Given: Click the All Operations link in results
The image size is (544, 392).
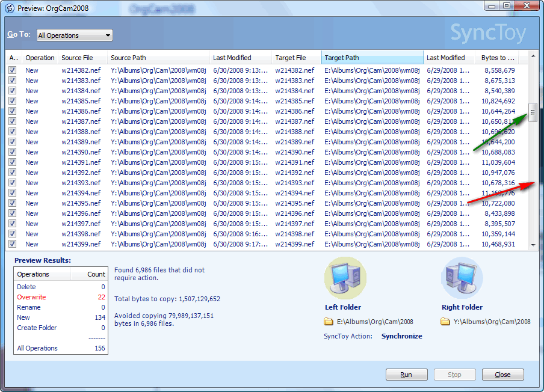Looking at the screenshot, I should point(37,348).
